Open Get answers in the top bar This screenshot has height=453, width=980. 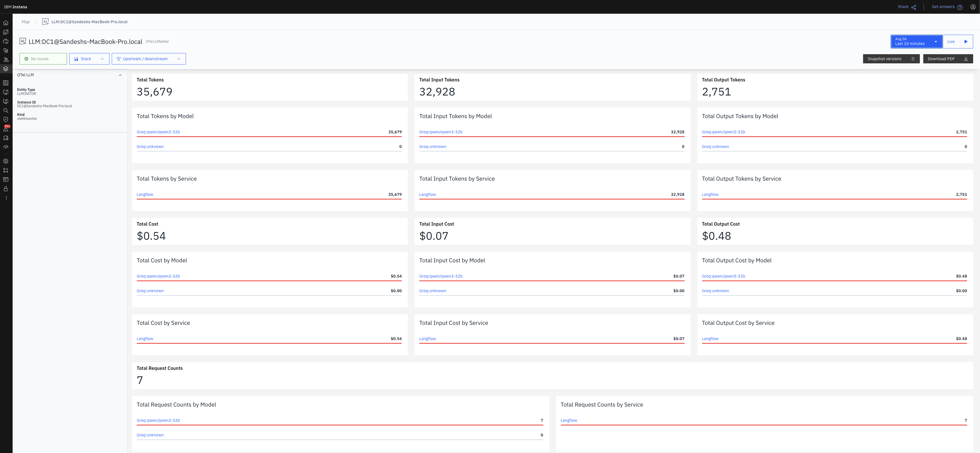[x=944, y=7]
